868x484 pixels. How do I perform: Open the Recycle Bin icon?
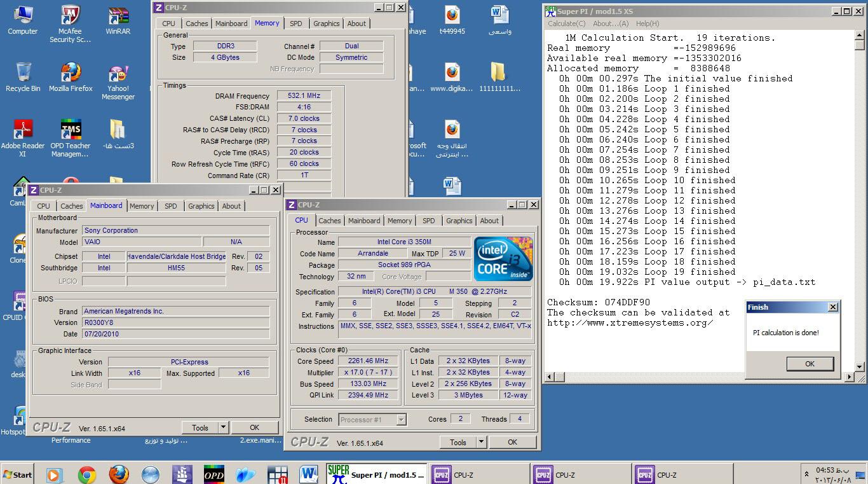point(23,77)
